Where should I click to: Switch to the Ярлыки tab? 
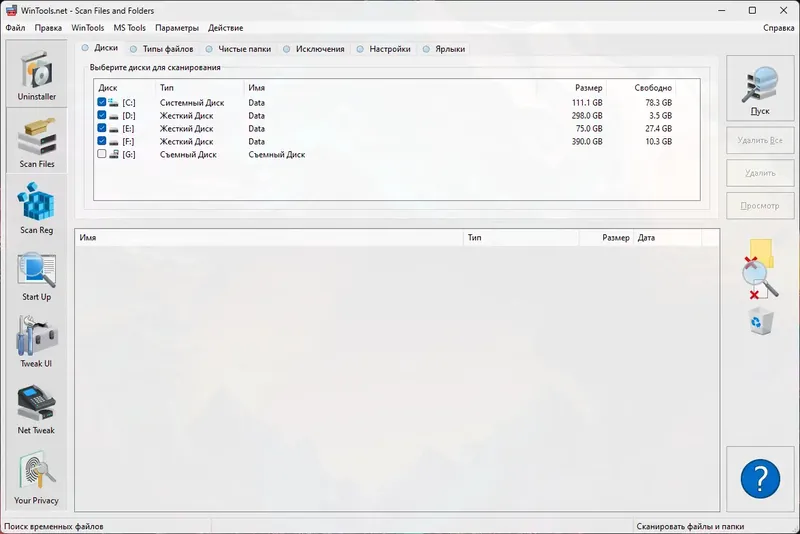[x=444, y=49]
